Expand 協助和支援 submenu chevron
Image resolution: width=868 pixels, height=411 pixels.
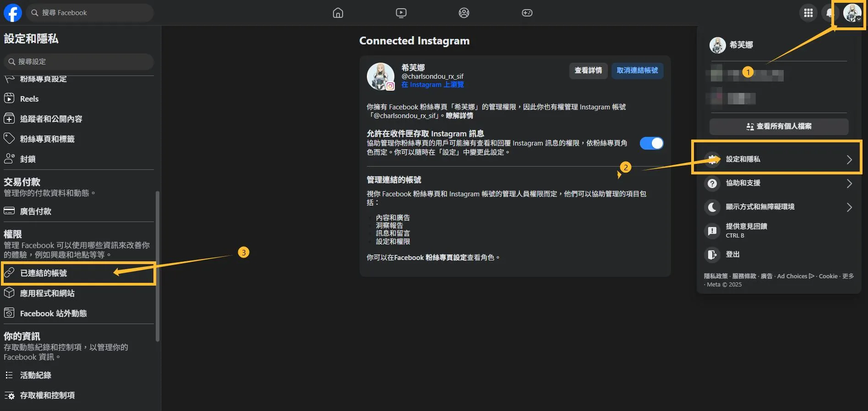coord(849,184)
